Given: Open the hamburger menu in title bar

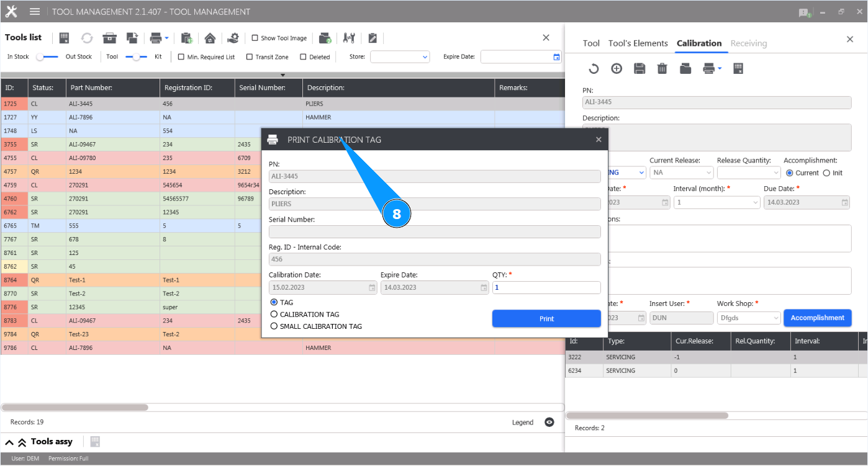Looking at the screenshot, I should click(x=35, y=12).
